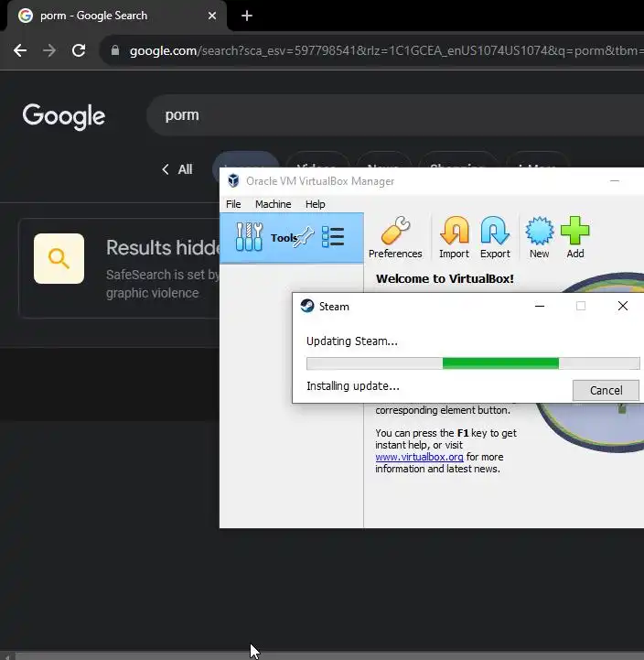Open the VirtualBox File menu
Image resolution: width=644 pixels, height=660 pixels.
(233, 204)
